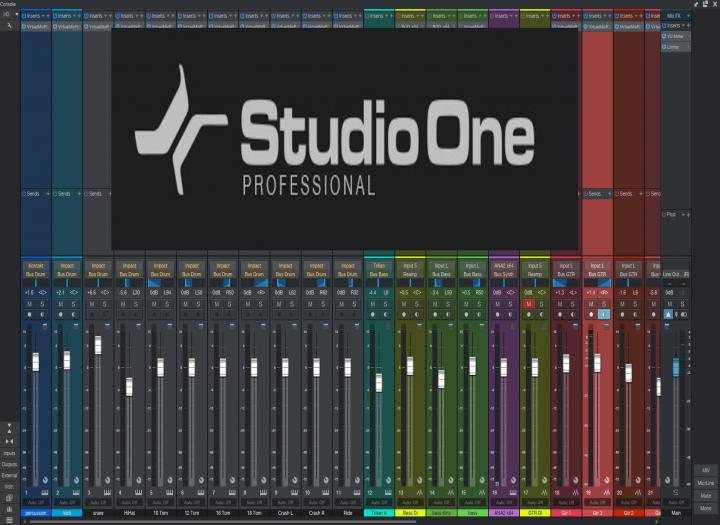Click the Mono button at bottom right
Viewport: 720px width, 525px height.
706,508
